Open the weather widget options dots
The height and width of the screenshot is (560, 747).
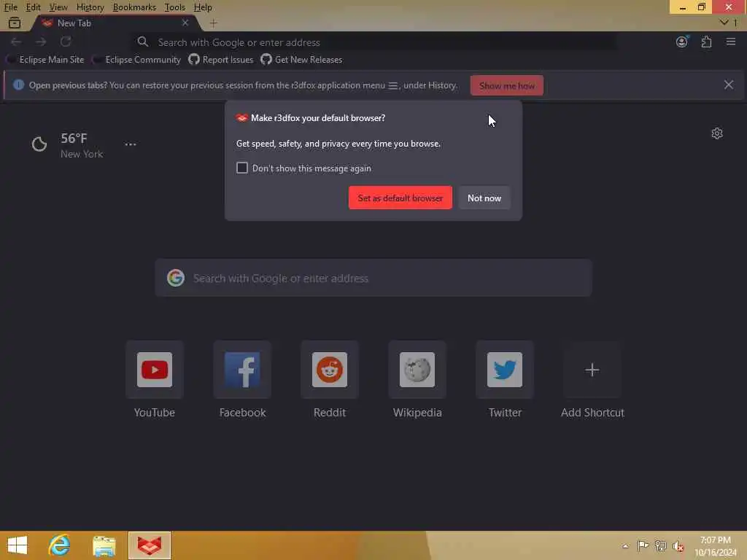pyautogui.click(x=131, y=144)
